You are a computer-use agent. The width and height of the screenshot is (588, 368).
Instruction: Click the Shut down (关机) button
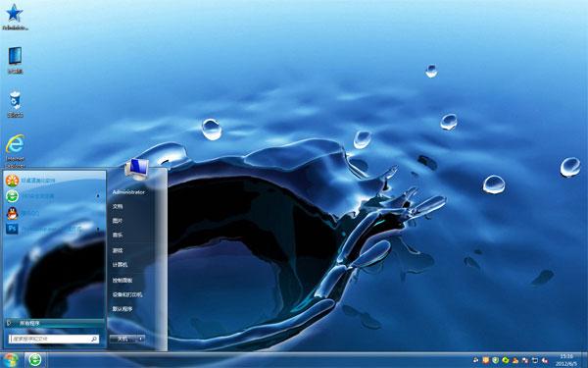tap(123, 339)
